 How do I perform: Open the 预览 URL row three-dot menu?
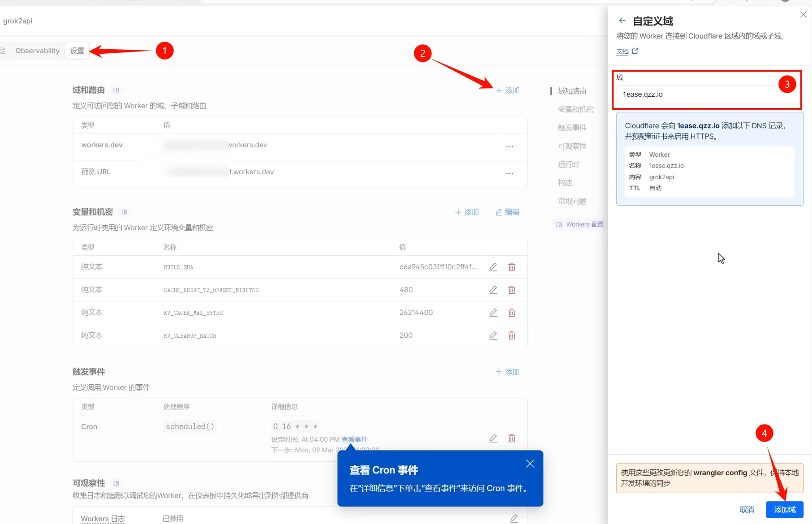pyautogui.click(x=510, y=173)
